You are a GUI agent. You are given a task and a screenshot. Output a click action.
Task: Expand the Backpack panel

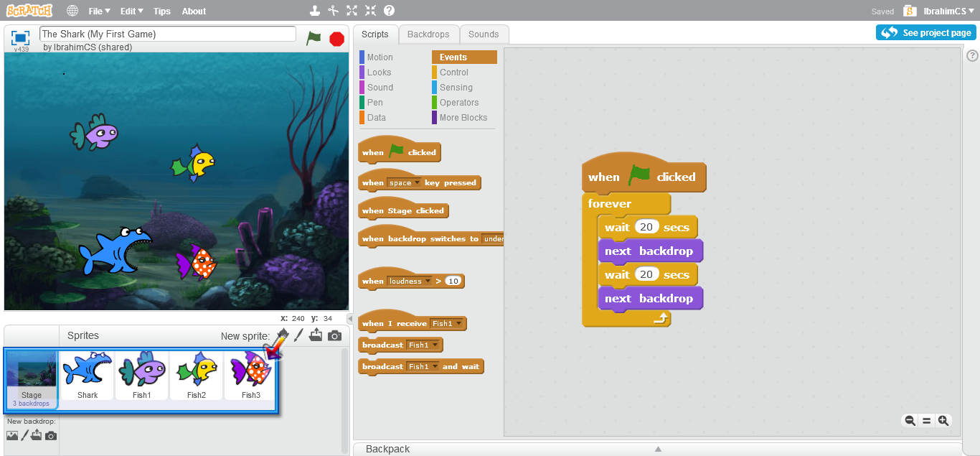pos(657,449)
